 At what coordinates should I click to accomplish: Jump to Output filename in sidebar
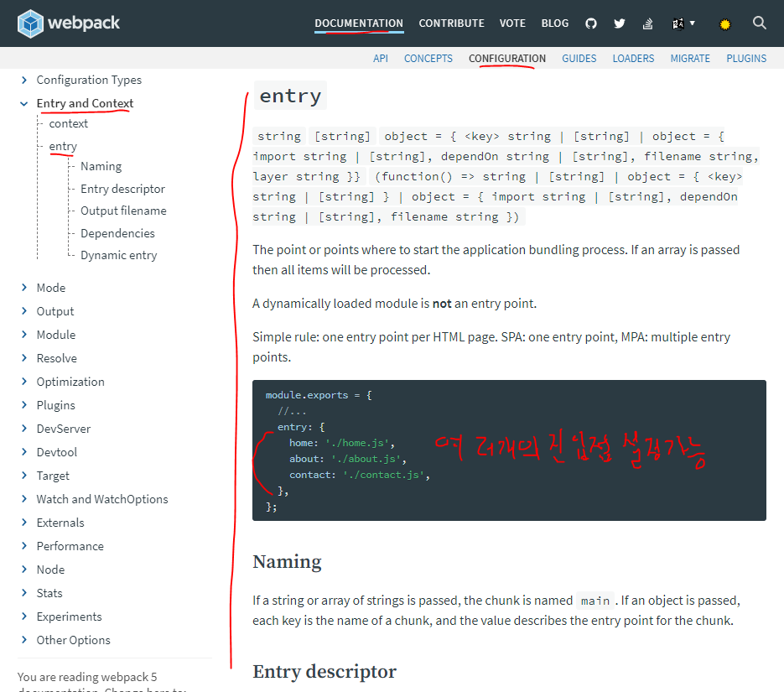pos(123,211)
